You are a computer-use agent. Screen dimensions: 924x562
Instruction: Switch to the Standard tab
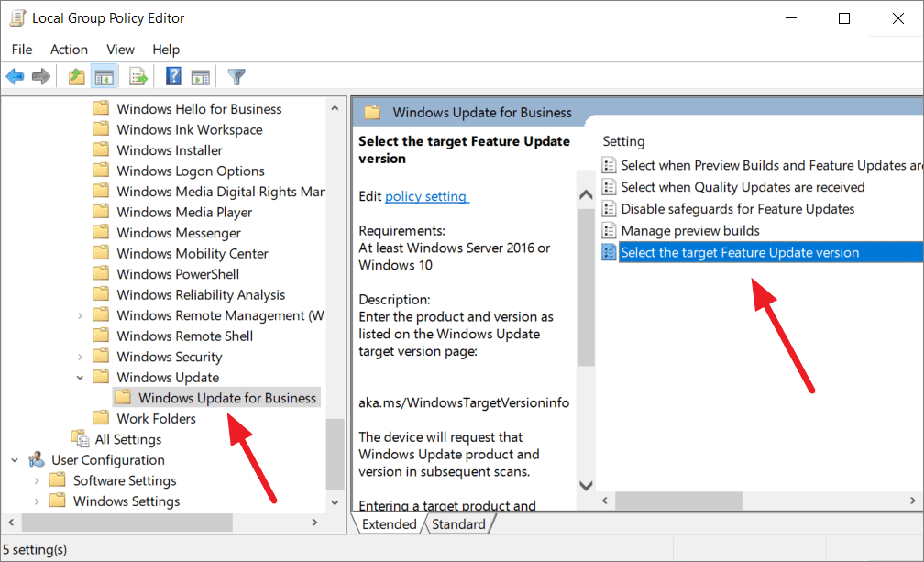(x=458, y=523)
